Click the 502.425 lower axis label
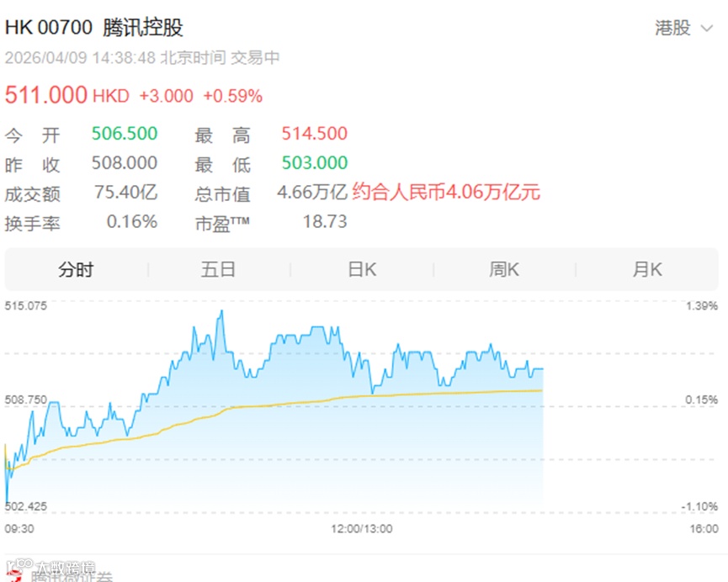This screenshot has height=582, width=728. pyautogui.click(x=26, y=506)
